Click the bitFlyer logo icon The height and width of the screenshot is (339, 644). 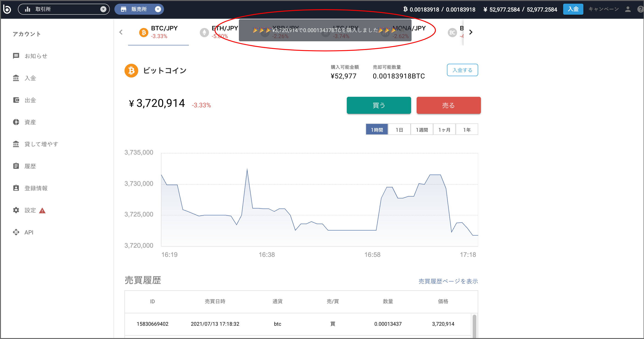pos(7,9)
